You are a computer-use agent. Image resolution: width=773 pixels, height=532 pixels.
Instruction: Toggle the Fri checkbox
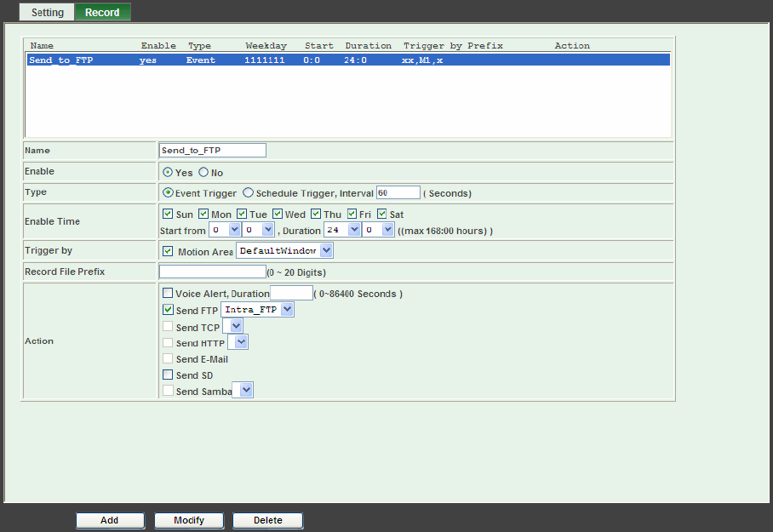tap(352, 214)
